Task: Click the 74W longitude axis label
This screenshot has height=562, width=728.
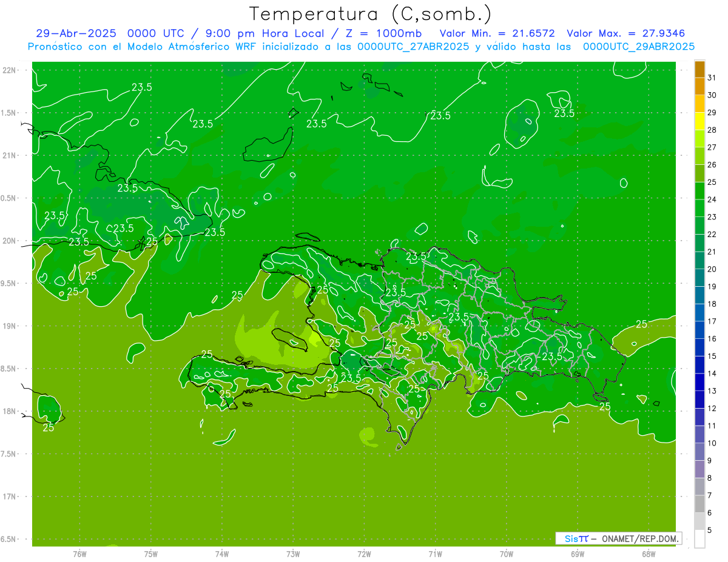Action: coord(222,554)
